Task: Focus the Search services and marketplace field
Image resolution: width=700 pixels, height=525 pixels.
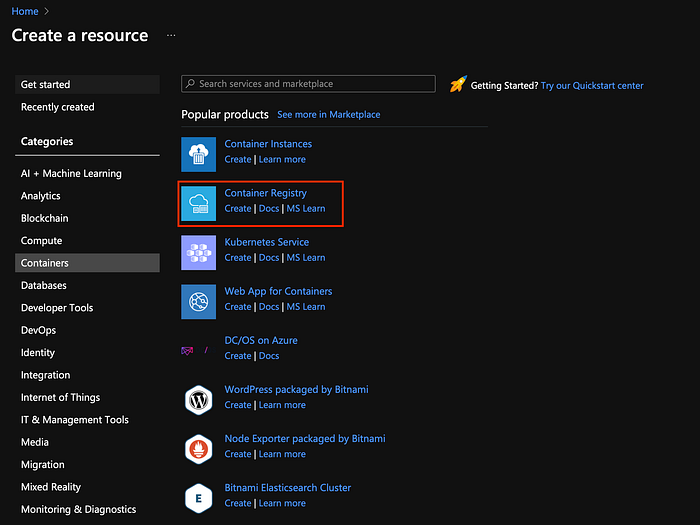Action: click(308, 84)
